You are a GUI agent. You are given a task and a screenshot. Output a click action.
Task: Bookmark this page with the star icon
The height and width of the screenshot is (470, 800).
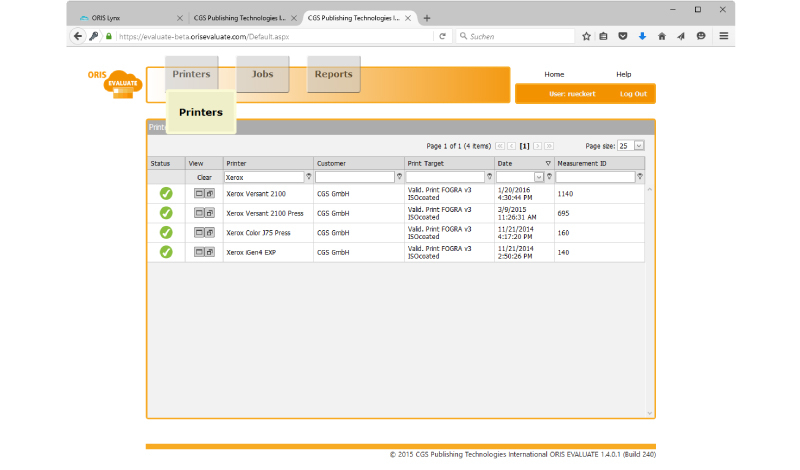[x=586, y=36]
